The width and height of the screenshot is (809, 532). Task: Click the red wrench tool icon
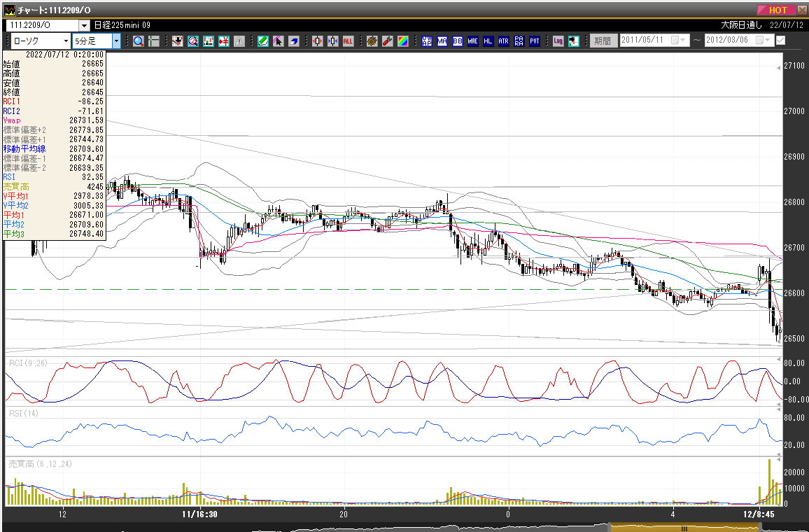click(x=388, y=41)
